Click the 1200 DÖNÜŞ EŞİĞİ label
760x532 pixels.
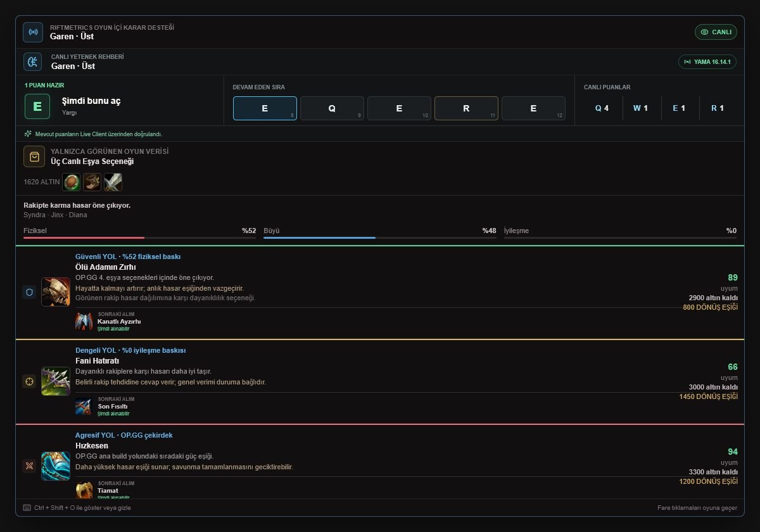[709, 481]
